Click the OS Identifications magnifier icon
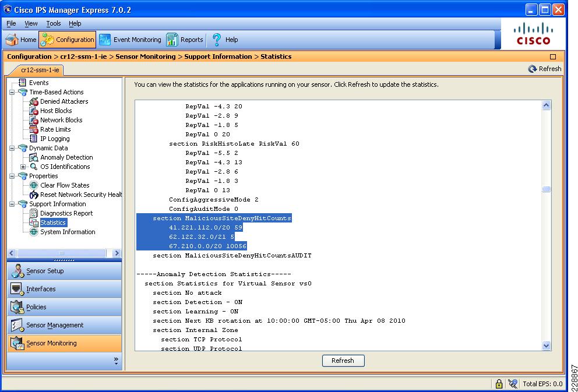This screenshot has width=578, height=392. click(x=34, y=167)
